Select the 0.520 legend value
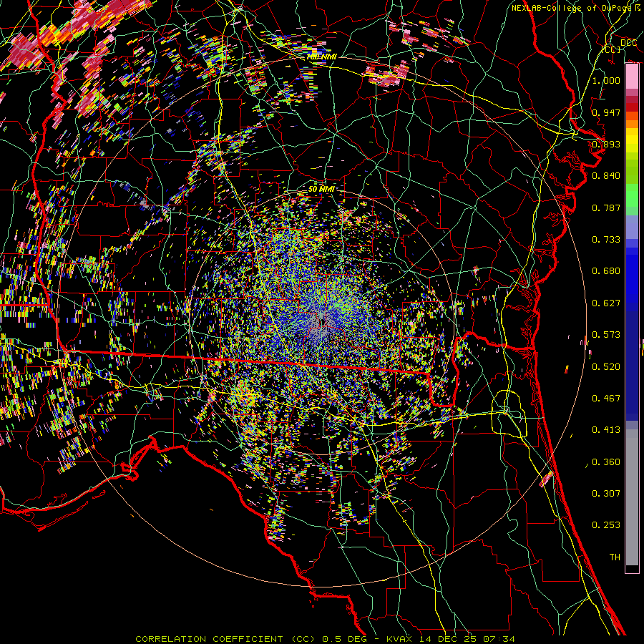The height and width of the screenshot is (644, 644). pos(606,367)
